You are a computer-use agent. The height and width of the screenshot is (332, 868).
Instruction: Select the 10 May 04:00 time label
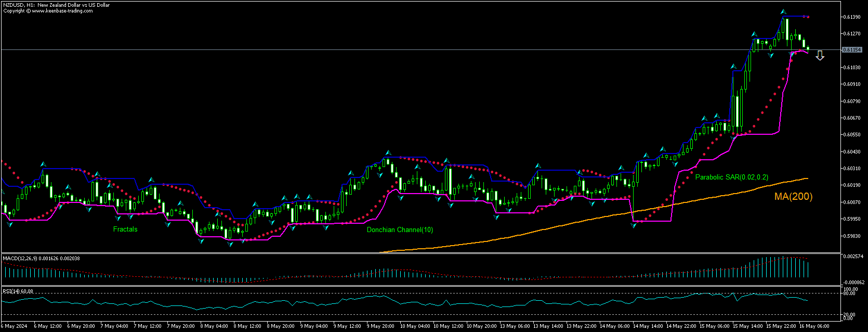tap(415, 326)
